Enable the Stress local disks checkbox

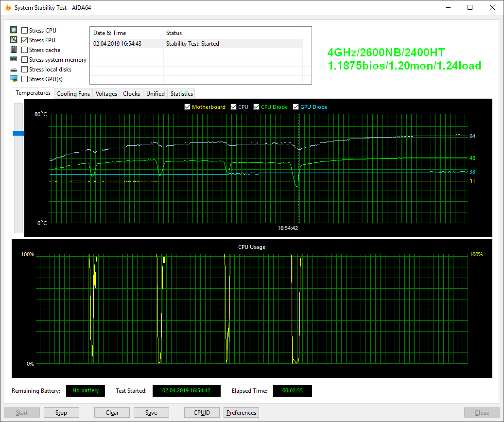[24, 70]
